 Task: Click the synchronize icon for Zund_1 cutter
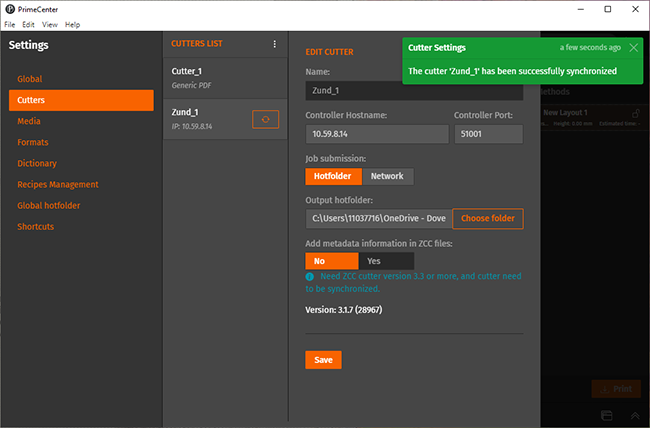point(266,119)
